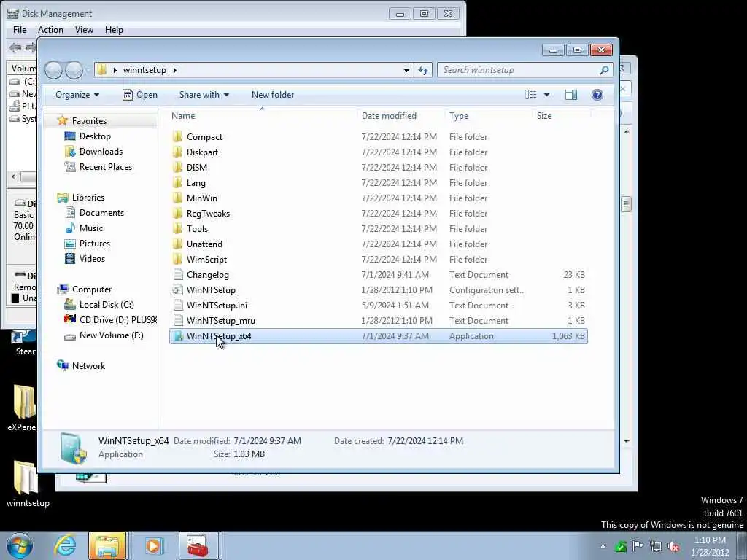Image resolution: width=747 pixels, height=560 pixels.
Task: Select Local Disk (C:) in navigation pane
Action: click(x=107, y=305)
